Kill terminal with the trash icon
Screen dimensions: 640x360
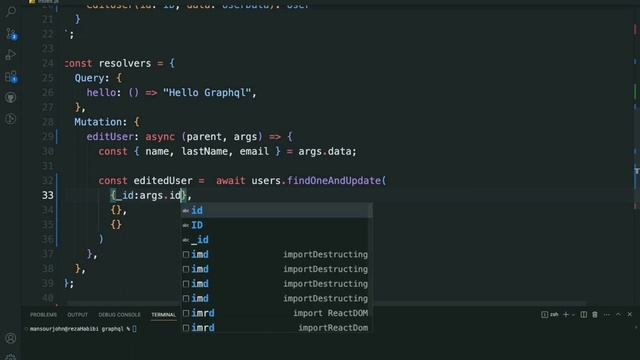[x=595, y=314]
